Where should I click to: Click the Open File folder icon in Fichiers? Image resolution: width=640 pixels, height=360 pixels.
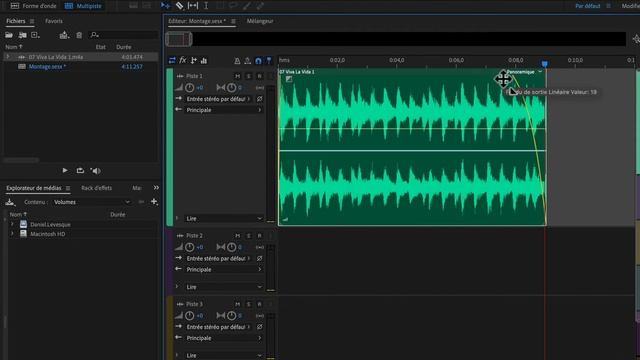(x=9, y=35)
